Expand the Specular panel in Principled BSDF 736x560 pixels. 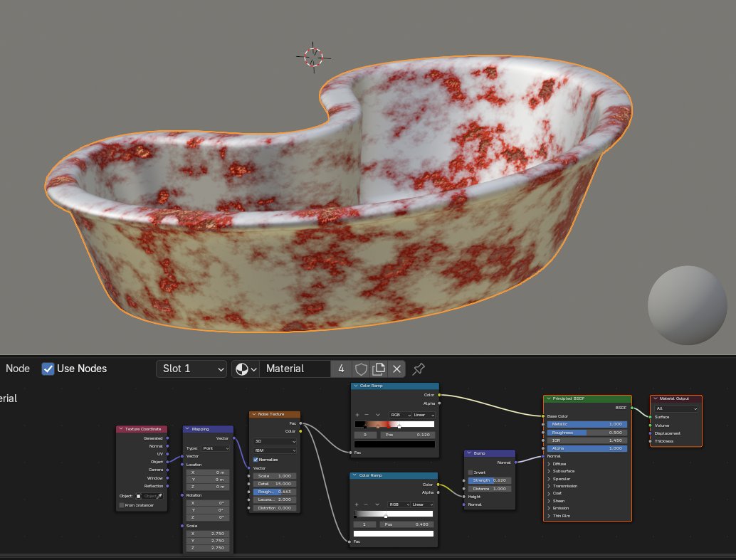coord(549,480)
